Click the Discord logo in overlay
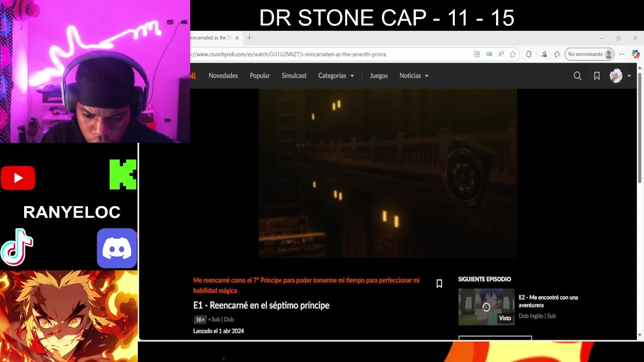This screenshot has height=362, width=644. tap(117, 248)
